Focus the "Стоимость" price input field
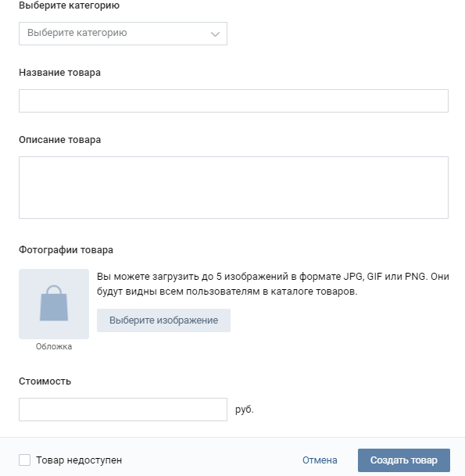465x476 pixels. pos(123,410)
